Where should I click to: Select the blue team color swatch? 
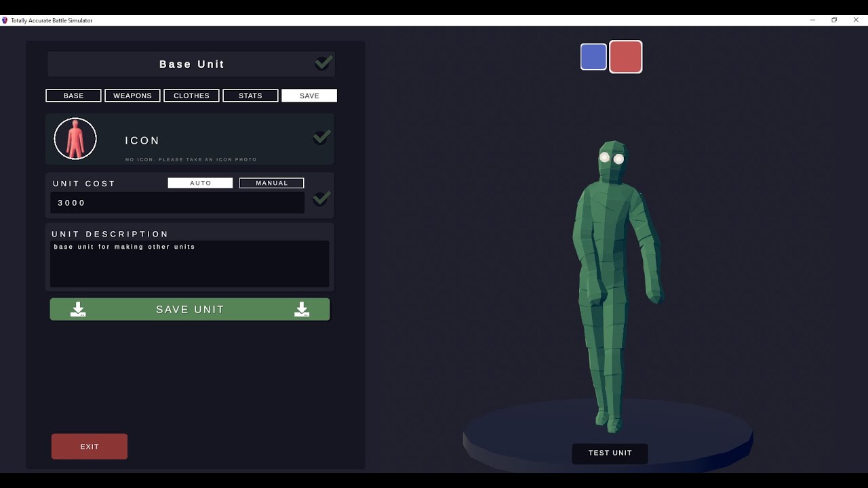point(593,57)
